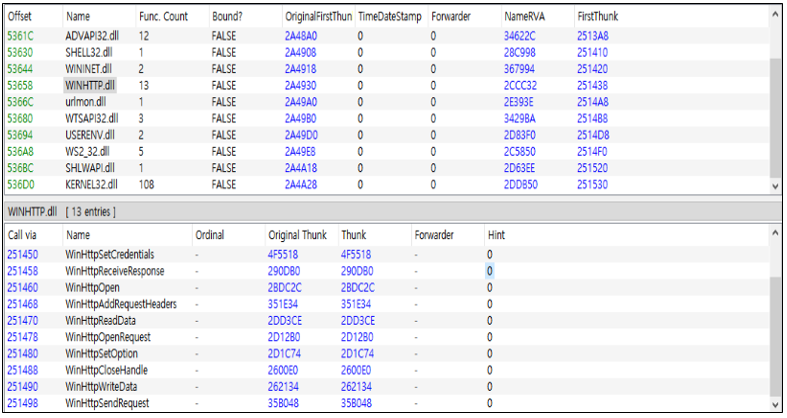Image resolution: width=787 pixels, height=418 pixels.
Task: Click FirstThunk value 251438
Action: click(592, 86)
